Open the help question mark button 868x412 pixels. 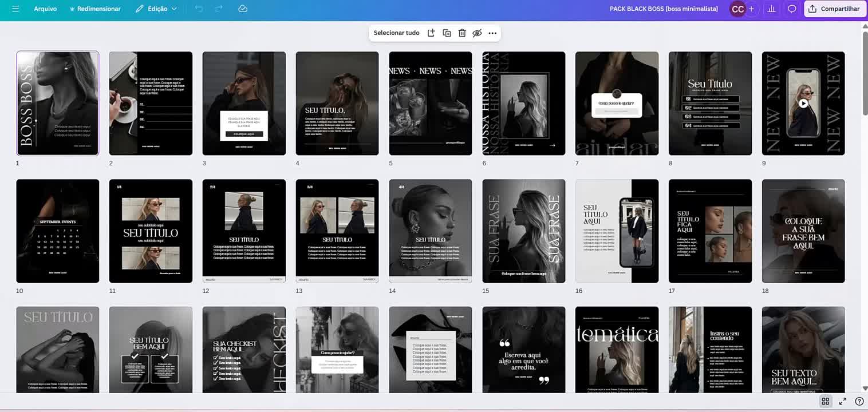coord(859,401)
